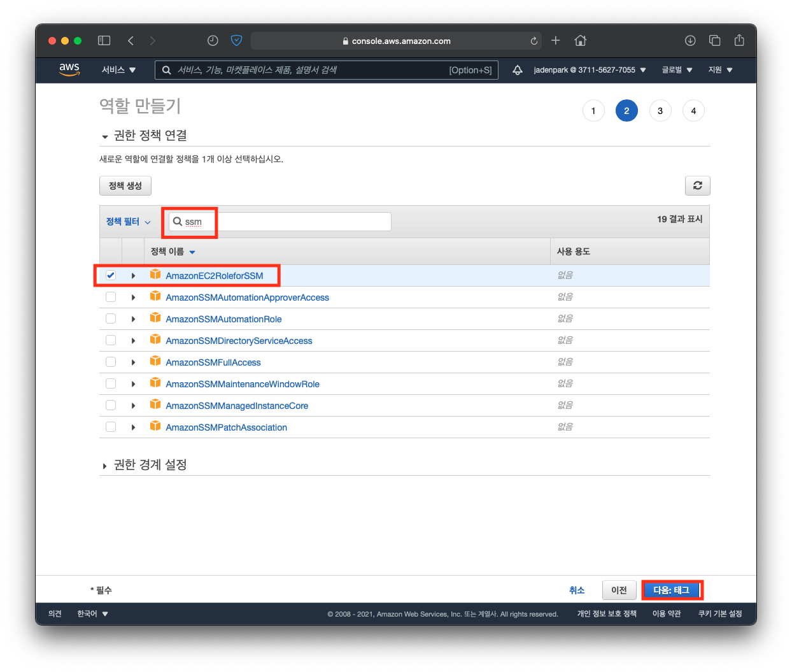
Task: Expand AmazonEC2RoleforSSM policy details arrow
Action: (133, 276)
